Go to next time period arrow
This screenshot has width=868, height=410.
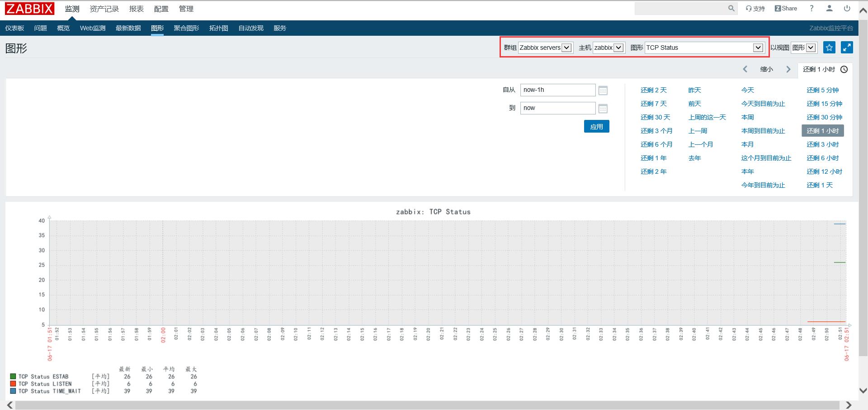[x=788, y=69]
